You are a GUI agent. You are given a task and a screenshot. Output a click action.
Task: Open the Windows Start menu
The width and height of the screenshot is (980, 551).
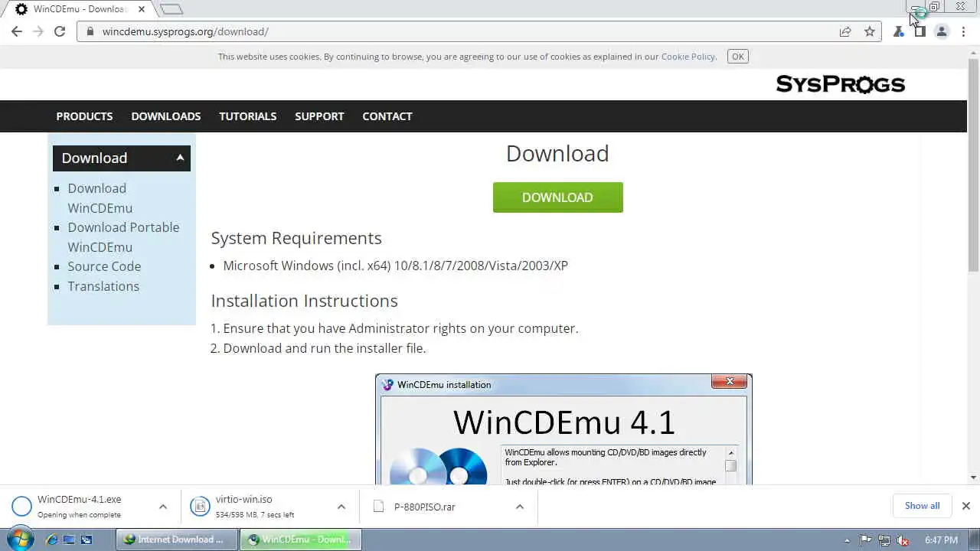click(x=20, y=539)
